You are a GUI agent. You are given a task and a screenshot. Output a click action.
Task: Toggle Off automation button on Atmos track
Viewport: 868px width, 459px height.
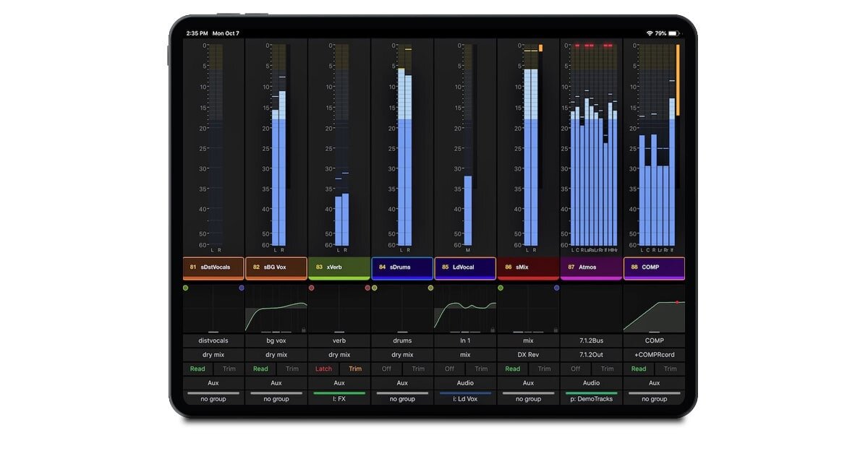click(x=575, y=369)
